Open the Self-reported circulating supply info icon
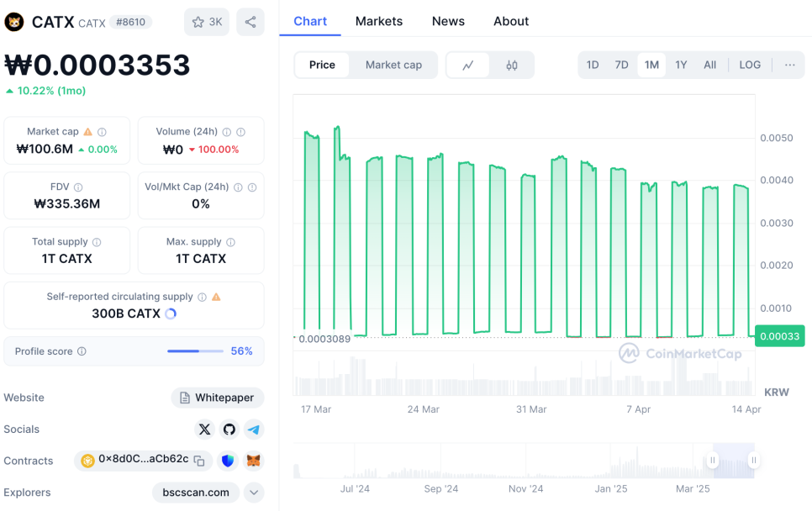 (202, 297)
